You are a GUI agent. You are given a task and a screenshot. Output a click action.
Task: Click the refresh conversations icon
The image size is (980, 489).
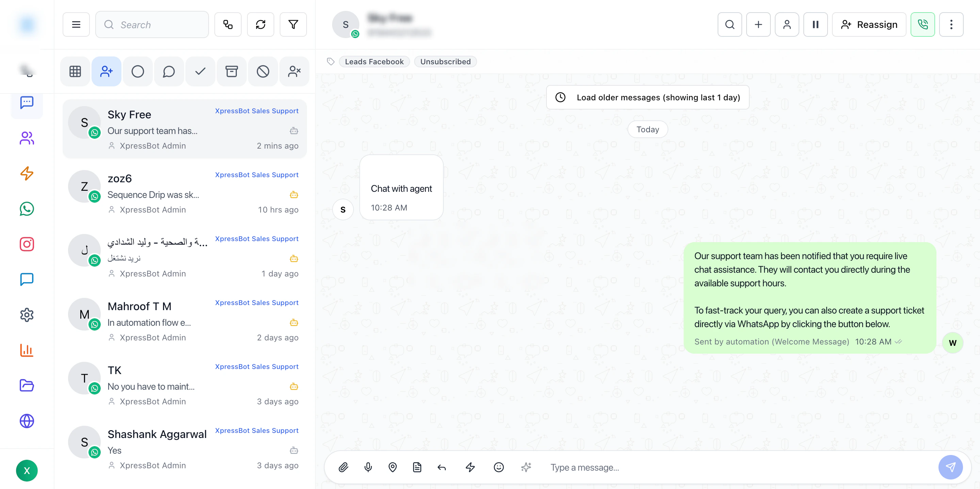[x=260, y=25]
